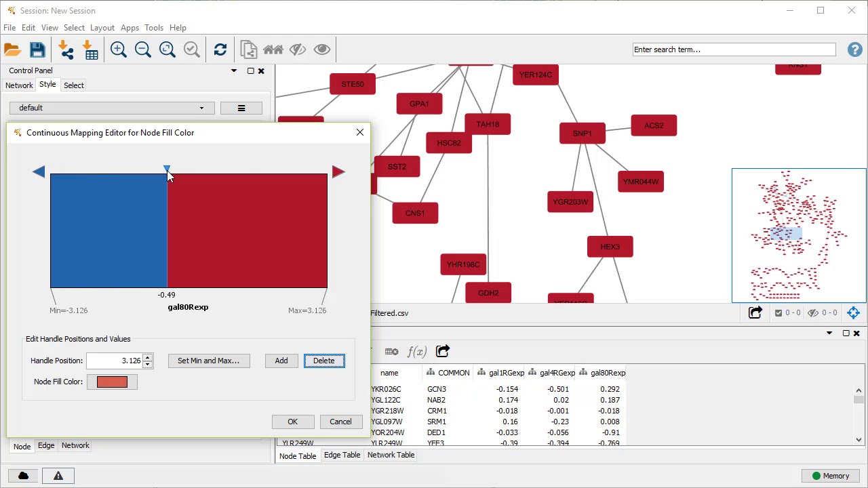
Task: Select above-maximum red arrow color
Action: point(338,172)
